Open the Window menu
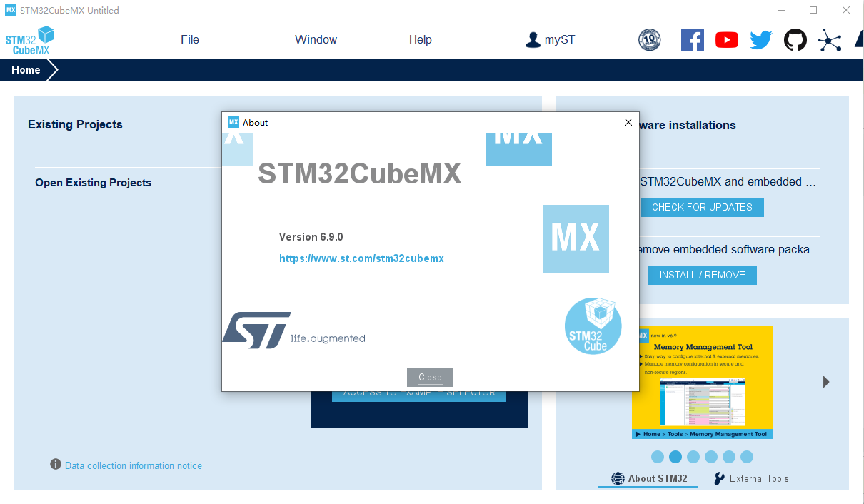Viewport: 864px width, 504px height. point(316,40)
